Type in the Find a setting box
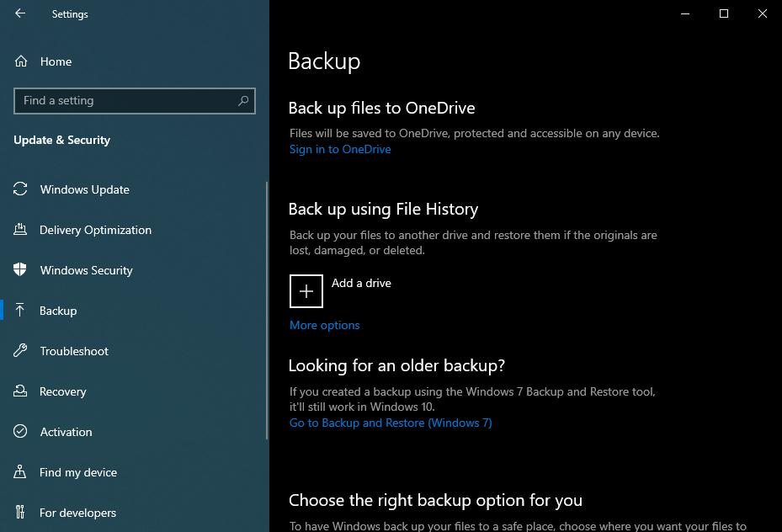 [126, 101]
